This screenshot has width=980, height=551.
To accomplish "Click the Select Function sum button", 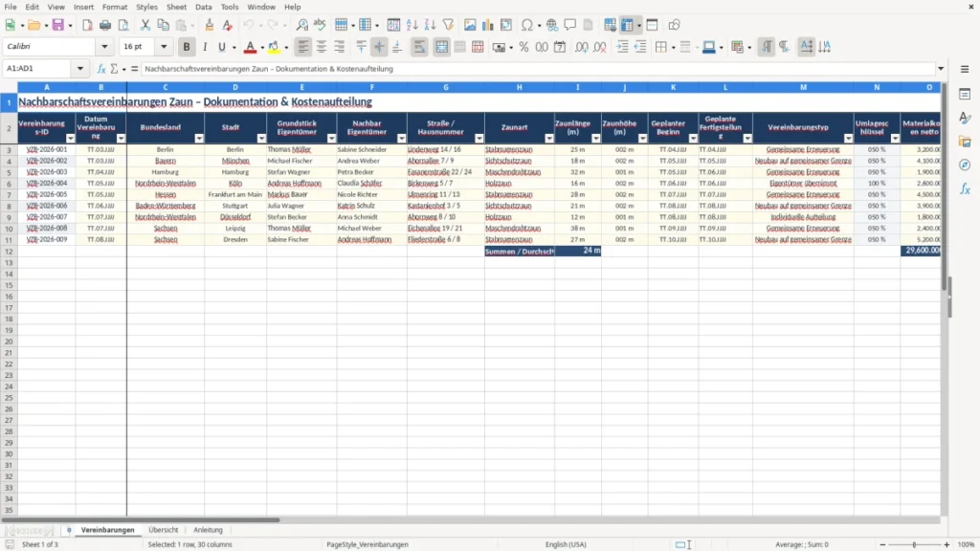I will pos(114,69).
